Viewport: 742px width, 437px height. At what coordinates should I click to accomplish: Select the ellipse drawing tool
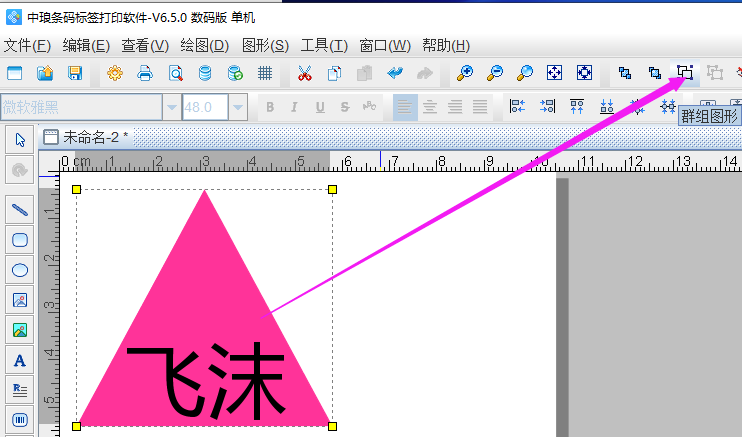pos(19,269)
